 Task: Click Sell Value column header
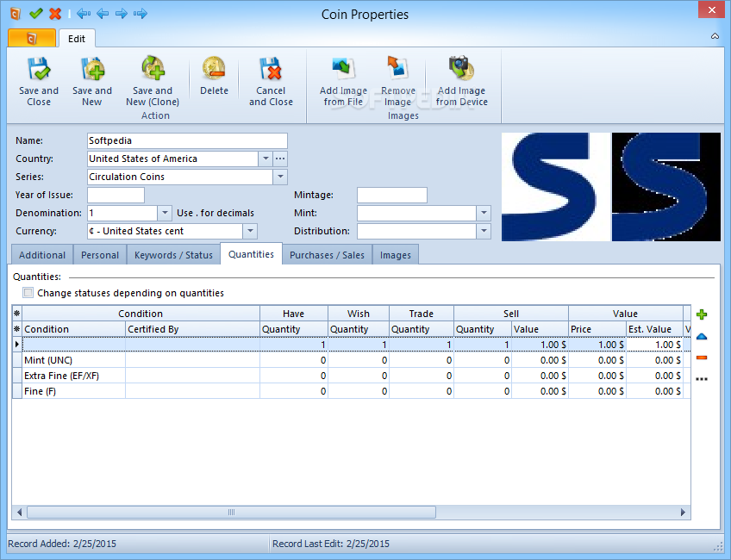click(540, 329)
